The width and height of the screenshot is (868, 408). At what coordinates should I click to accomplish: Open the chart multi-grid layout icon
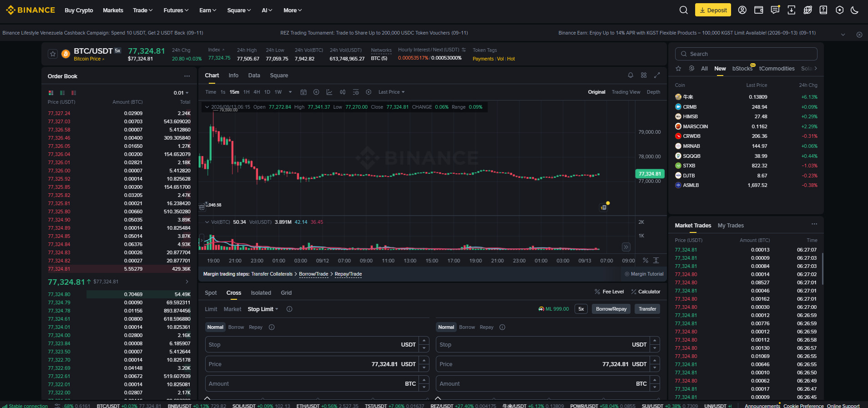[x=644, y=76]
